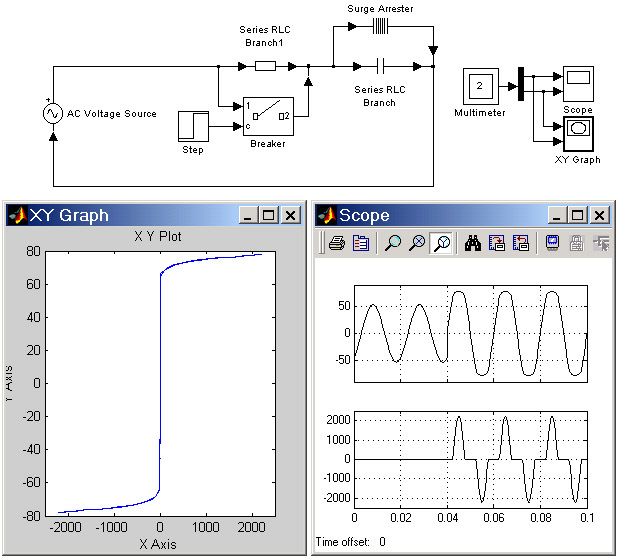
Task: Select the black Demux bar block
Action: 521,84
